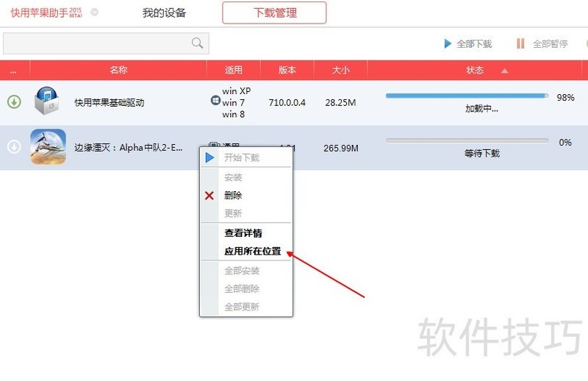The width and height of the screenshot is (588, 381).
Task: Click the size 265.99M cell
Action: 341,148
